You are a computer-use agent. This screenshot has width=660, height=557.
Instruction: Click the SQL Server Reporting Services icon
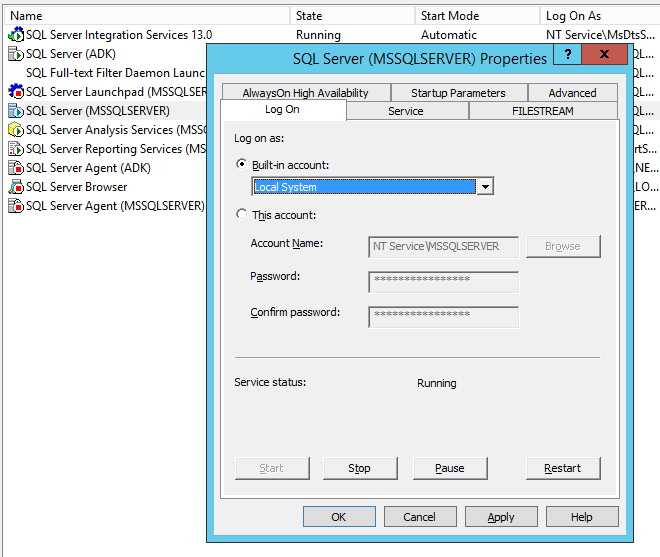(x=16, y=149)
